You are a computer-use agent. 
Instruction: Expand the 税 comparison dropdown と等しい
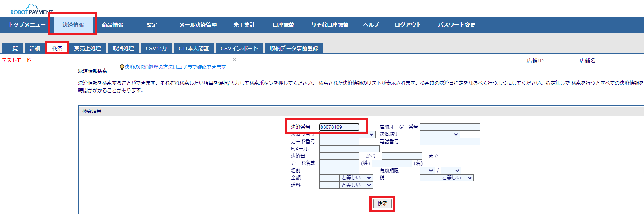[x=457, y=178]
